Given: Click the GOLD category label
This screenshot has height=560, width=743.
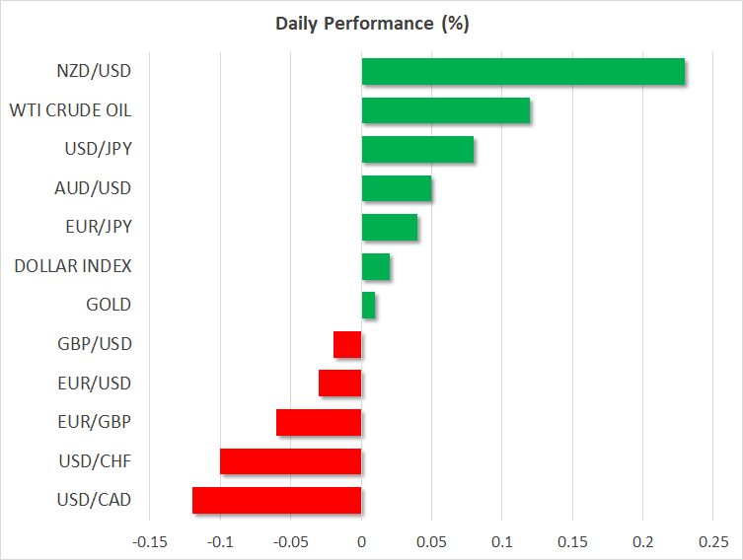Looking at the screenshot, I should point(109,305).
